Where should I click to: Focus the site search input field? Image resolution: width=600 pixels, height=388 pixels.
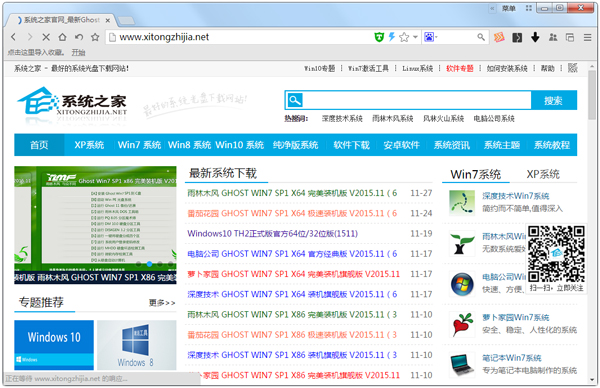[417, 100]
